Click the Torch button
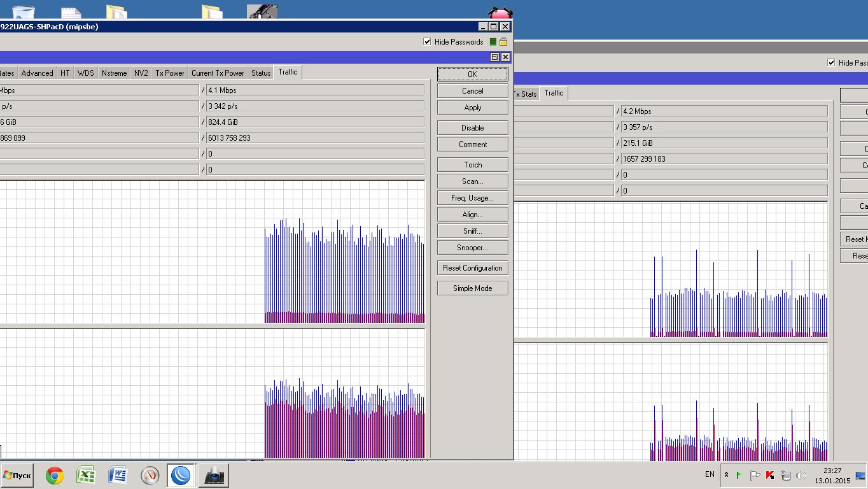The width and height of the screenshot is (868, 489). pos(472,165)
